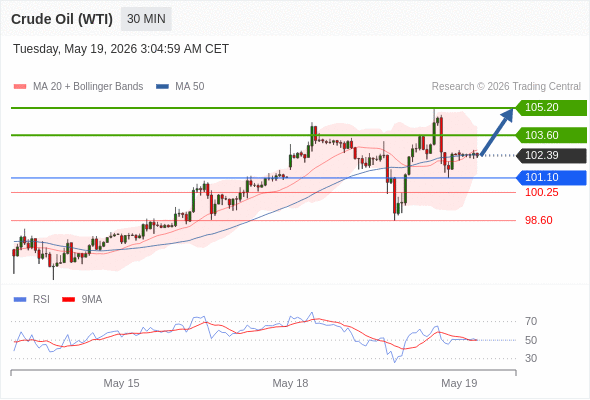The width and height of the screenshot is (590, 400).
Task: Click the May 19 date axis label
Action: (x=459, y=383)
